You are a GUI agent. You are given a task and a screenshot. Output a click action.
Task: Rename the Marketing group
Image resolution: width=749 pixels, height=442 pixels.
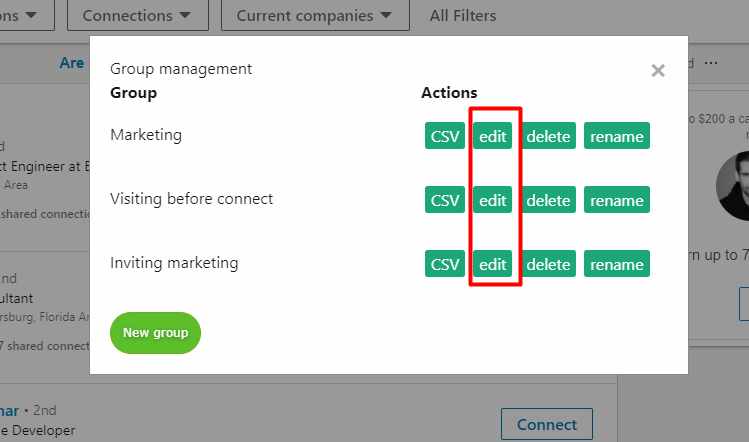[617, 136]
